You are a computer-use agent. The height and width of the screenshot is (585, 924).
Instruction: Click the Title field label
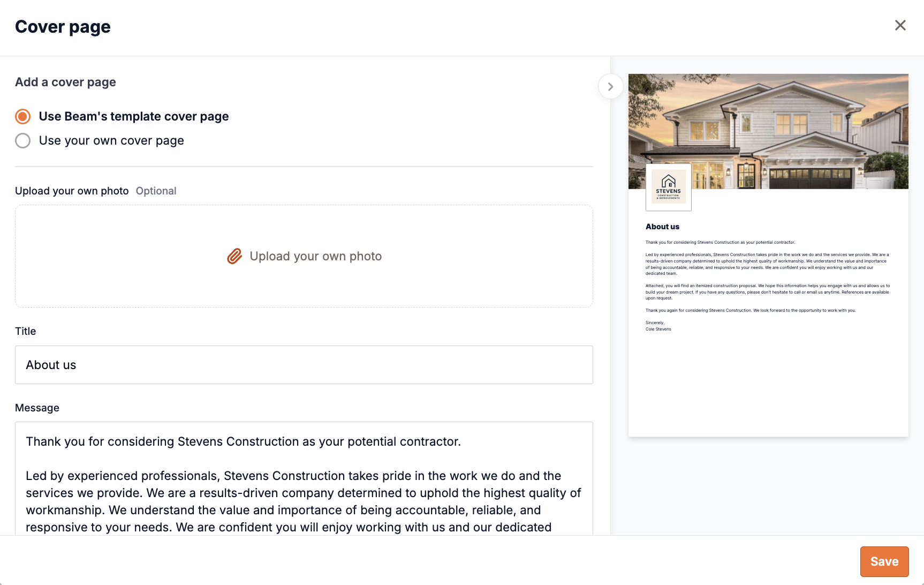point(25,331)
